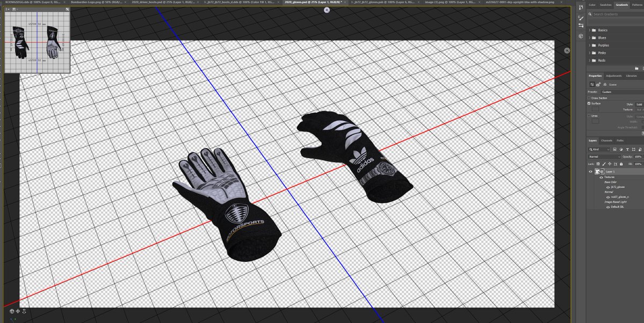644x323 pixels.
Task: Toggle lock position icon
Action: pos(610,164)
